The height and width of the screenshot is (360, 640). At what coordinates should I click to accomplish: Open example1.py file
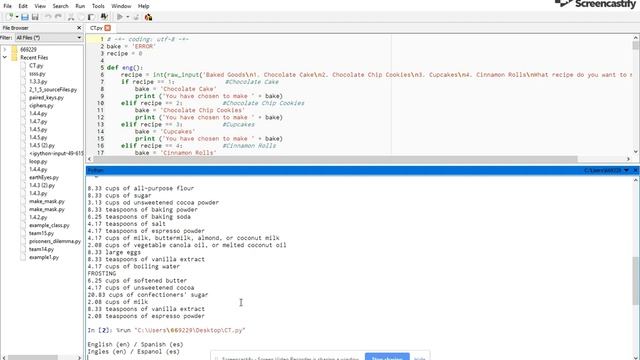[44, 257]
